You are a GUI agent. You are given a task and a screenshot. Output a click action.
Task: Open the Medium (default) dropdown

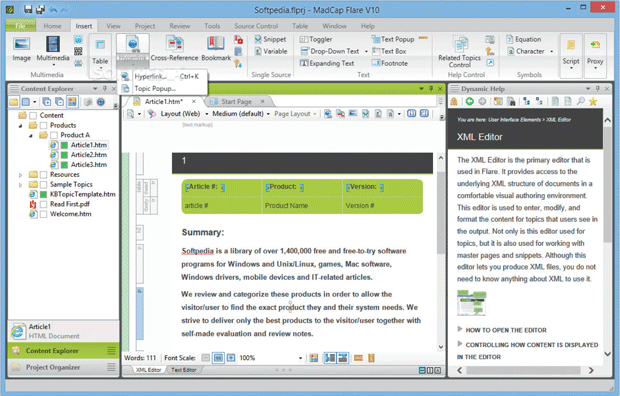click(241, 114)
